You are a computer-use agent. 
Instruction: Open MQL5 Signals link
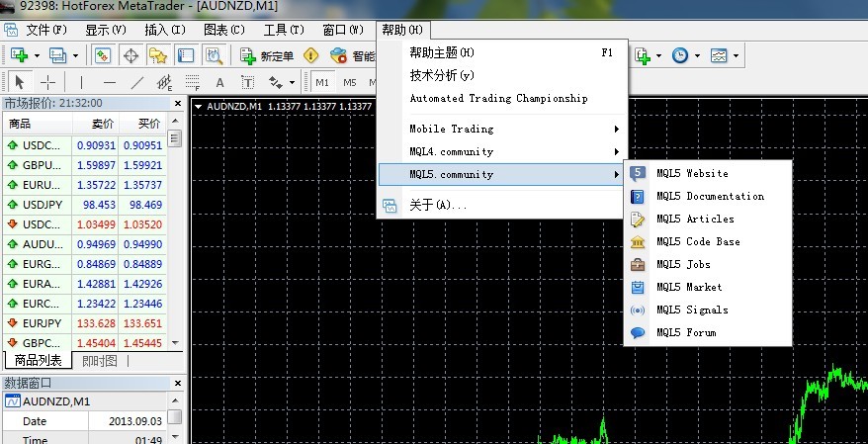[x=708, y=310]
